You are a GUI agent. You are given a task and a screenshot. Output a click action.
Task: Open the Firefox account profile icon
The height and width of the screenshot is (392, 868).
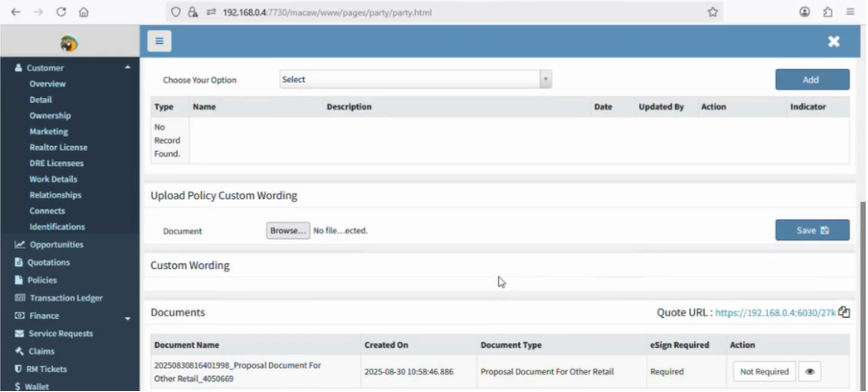805,12
